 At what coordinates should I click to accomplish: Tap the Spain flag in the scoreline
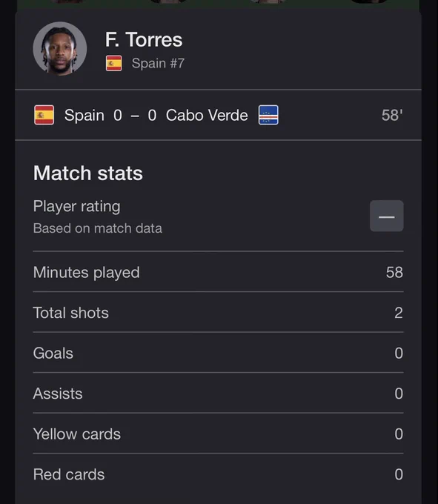coord(44,115)
